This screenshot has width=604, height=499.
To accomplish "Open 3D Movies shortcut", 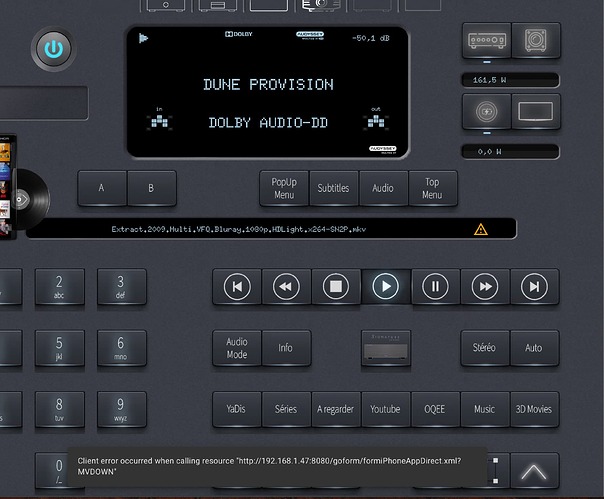I will coord(534,409).
